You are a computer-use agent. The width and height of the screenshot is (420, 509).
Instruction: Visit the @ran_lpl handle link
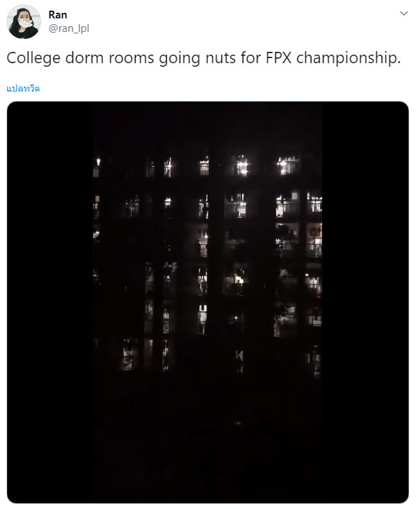[x=69, y=28]
